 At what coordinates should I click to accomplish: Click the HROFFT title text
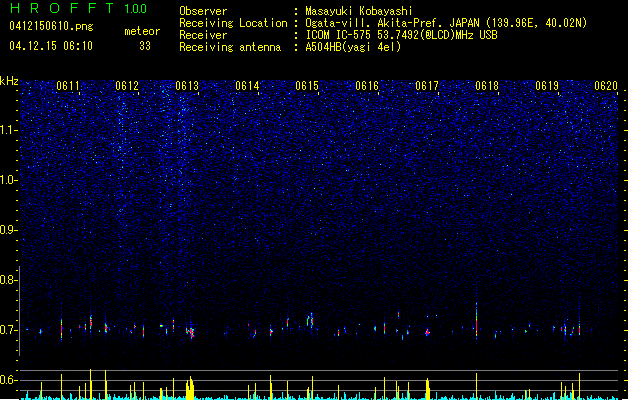click(62, 8)
